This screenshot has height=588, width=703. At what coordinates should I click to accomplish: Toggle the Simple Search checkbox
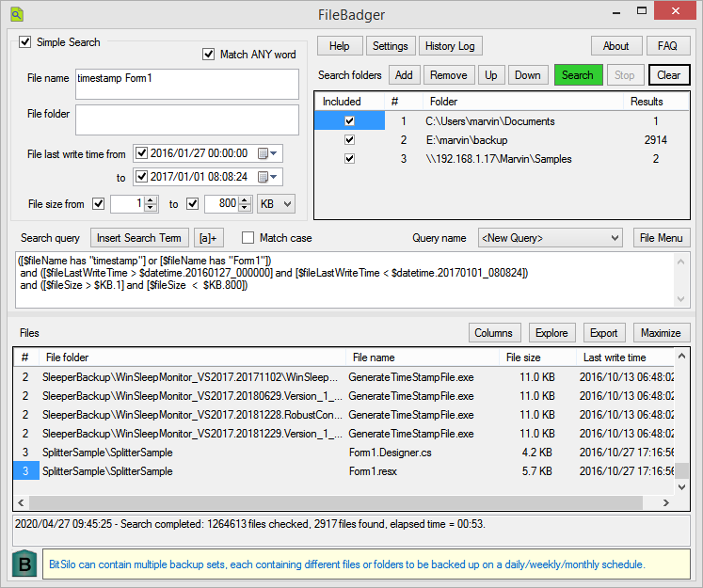(x=24, y=42)
